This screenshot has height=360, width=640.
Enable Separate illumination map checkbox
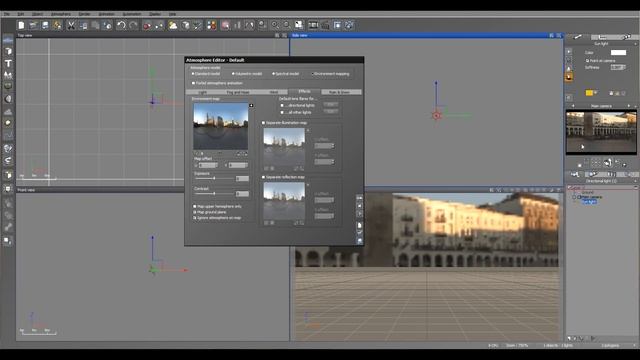pos(263,123)
